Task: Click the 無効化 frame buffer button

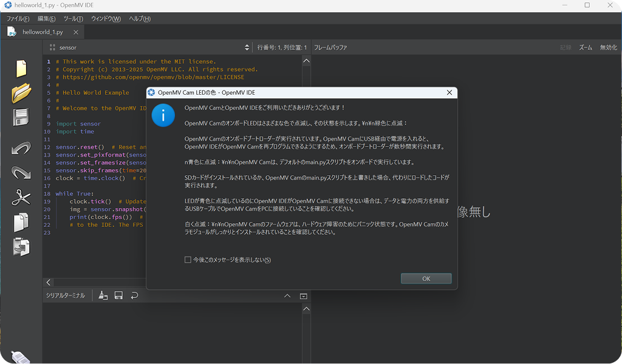Action: tap(608, 47)
